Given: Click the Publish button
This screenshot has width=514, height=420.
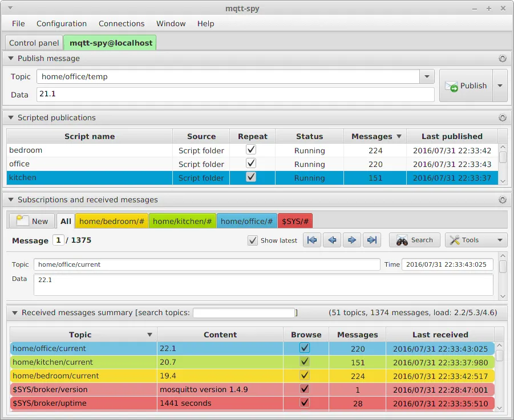Looking at the screenshot, I should pyautogui.click(x=466, y=86).
